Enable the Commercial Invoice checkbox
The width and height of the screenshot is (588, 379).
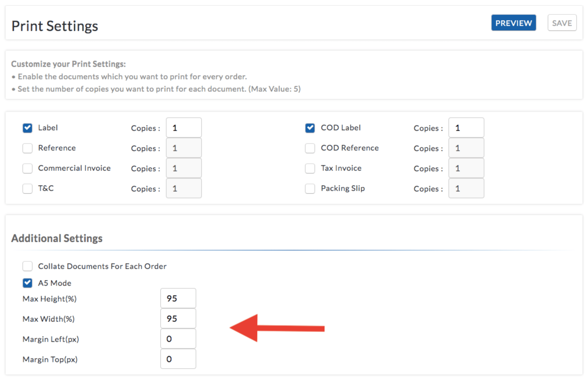[27, 168]
